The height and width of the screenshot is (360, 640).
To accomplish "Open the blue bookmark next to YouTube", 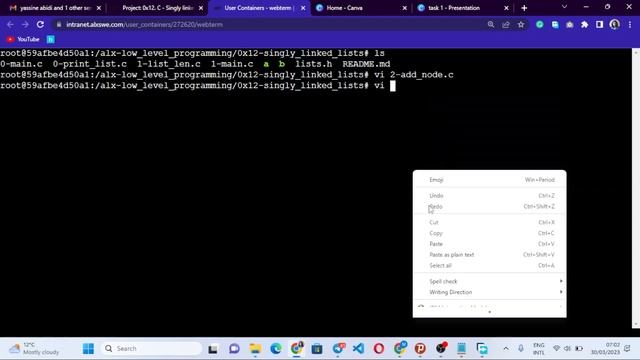I will click(51, 39).
